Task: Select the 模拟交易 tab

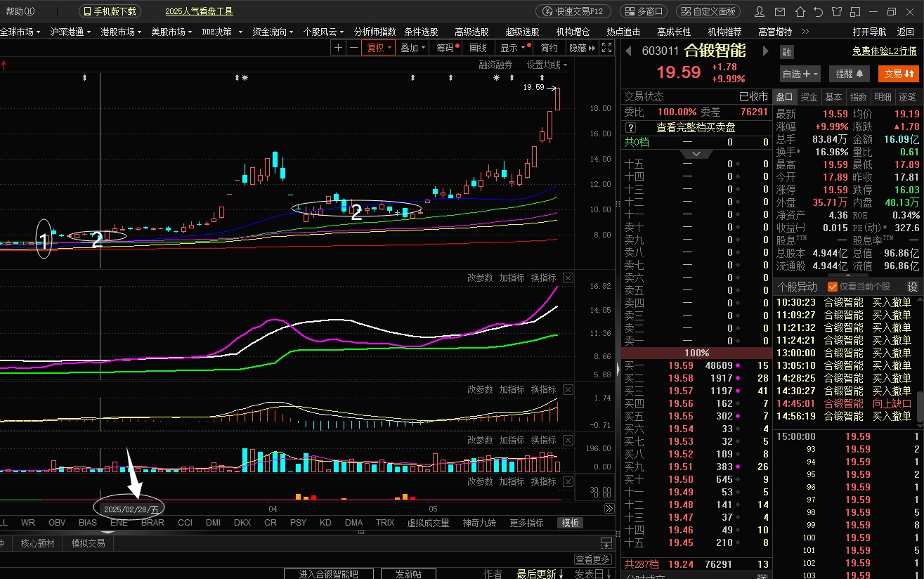Action: click(x=88, y=543)
